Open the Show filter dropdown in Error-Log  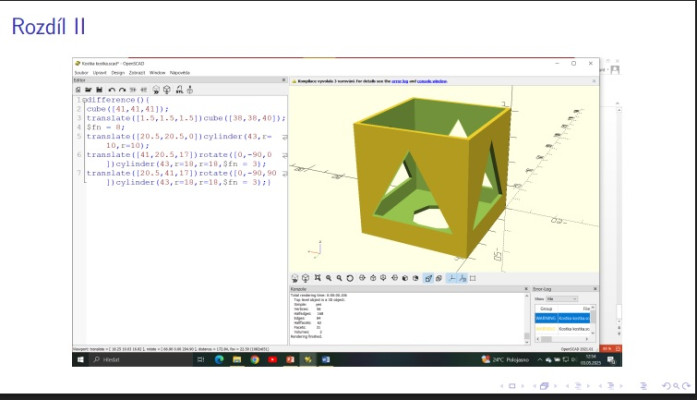coord(561,299)
